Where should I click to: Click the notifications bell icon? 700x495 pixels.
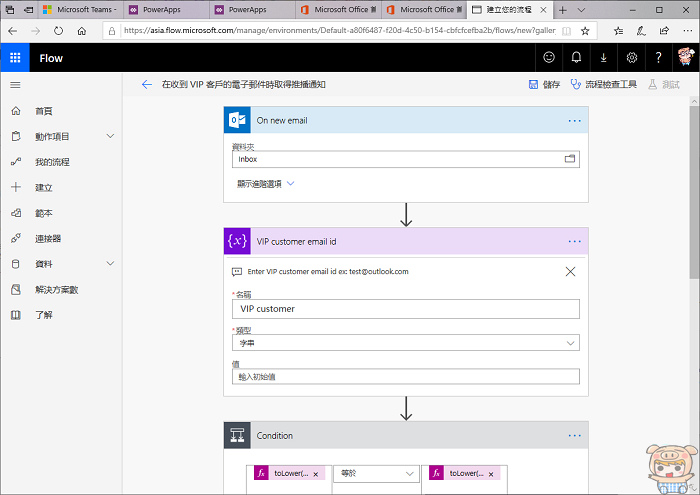click(576, 58)
